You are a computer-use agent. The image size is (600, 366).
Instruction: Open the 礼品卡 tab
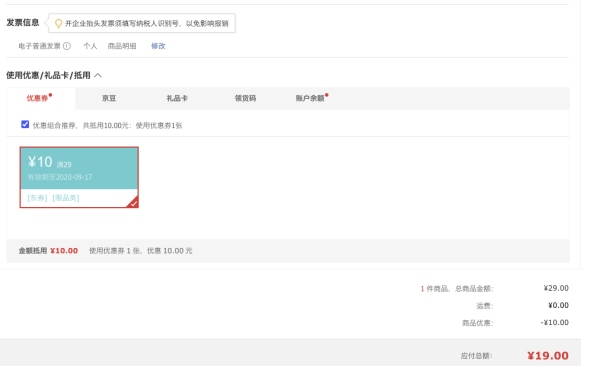pyautogui.click(x=177, y=98)
